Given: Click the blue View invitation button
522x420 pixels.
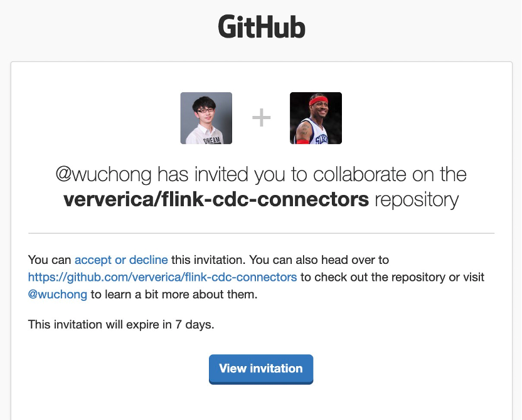Looking at the screenshot, I should [x=260, y=369].
